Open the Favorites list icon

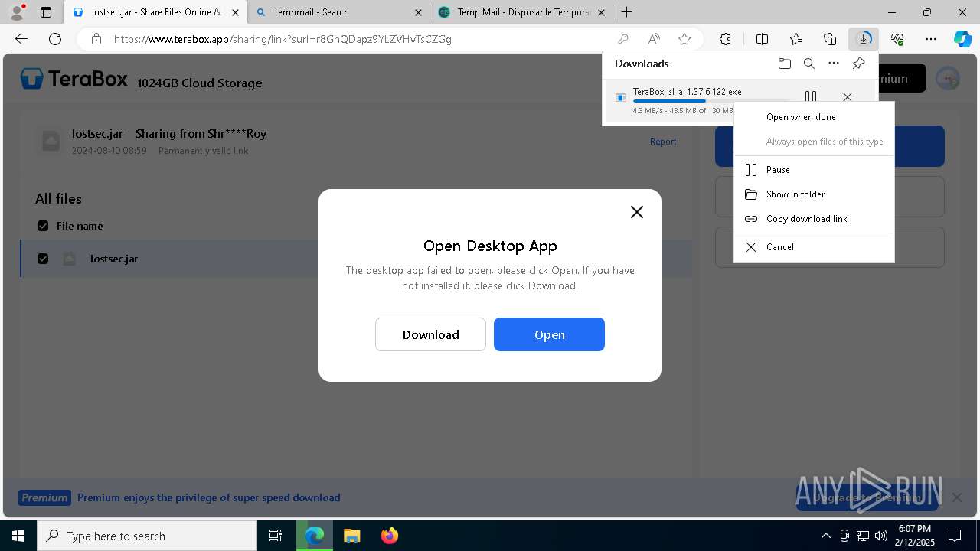(796, 39)
